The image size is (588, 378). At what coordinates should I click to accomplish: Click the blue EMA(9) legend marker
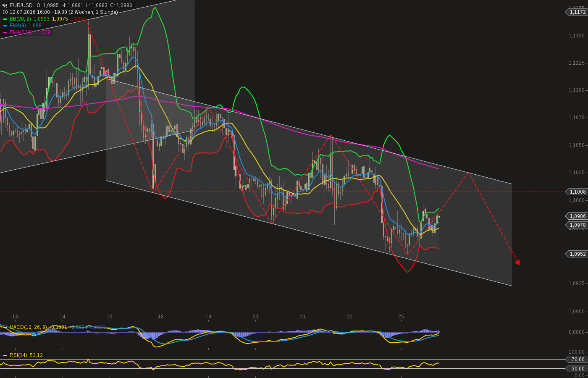click(5, 26)
